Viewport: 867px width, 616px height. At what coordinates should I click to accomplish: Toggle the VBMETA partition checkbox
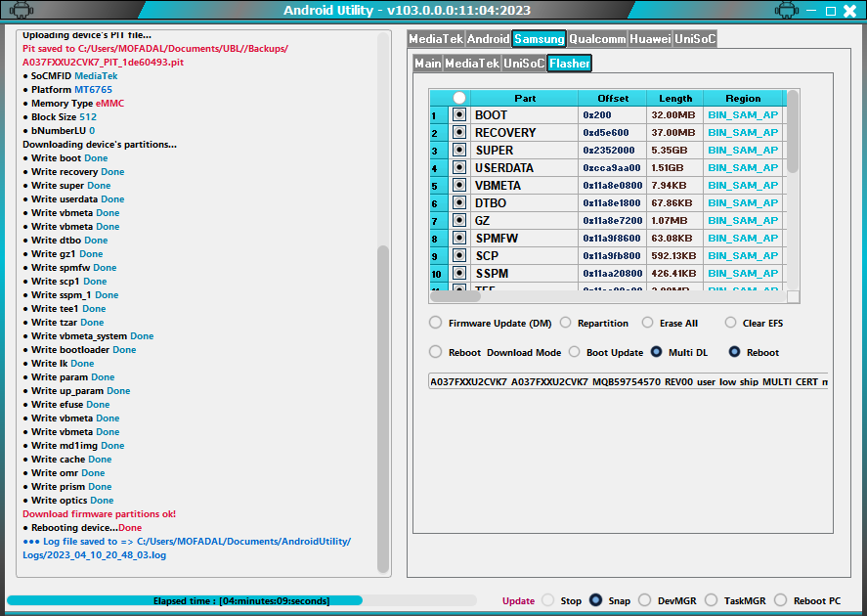(459, 185)
